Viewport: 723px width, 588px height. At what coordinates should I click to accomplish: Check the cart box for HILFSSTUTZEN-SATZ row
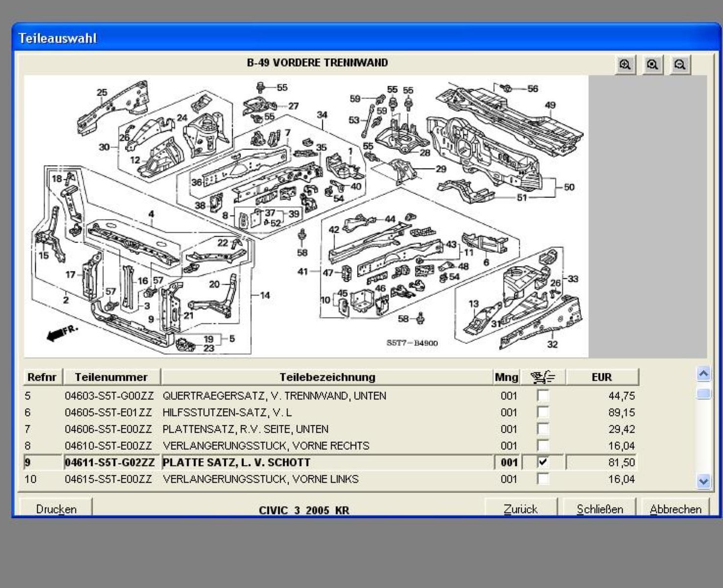click(543, 412)
